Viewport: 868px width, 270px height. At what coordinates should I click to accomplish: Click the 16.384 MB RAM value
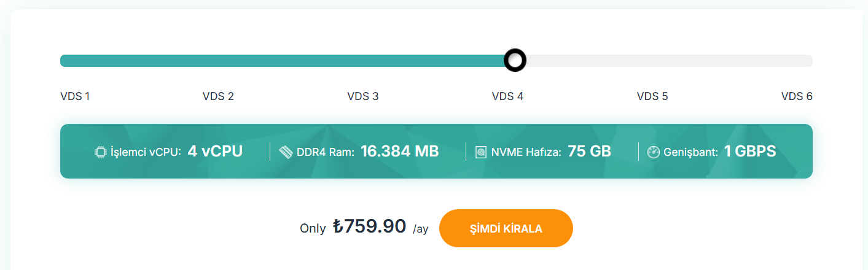(x=400, y=152)
